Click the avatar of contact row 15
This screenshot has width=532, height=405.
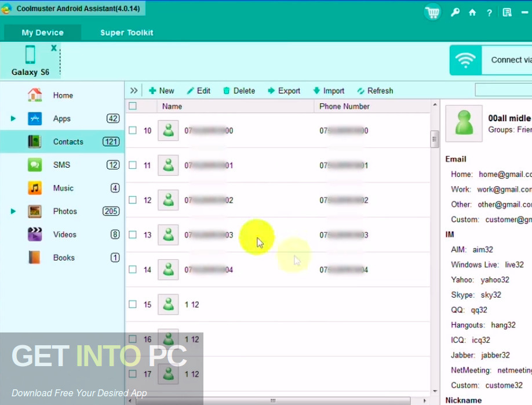[x=168, y=305]
